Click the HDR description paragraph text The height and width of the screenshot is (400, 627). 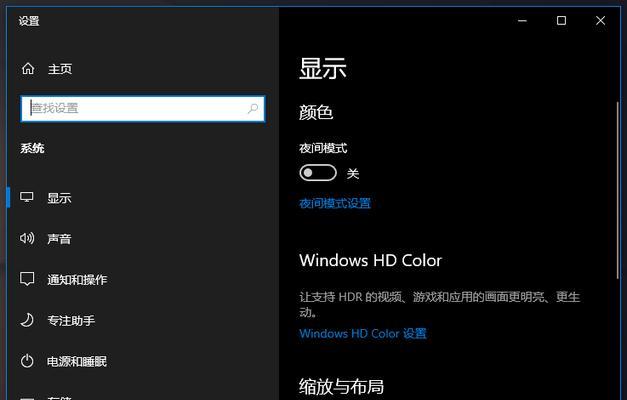(439, 304)
